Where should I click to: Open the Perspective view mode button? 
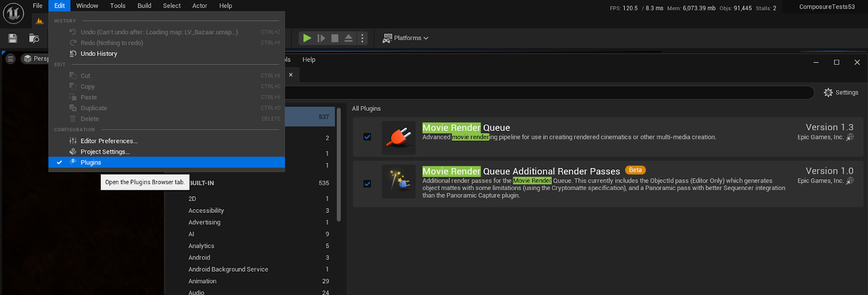[x=35, y=59]
